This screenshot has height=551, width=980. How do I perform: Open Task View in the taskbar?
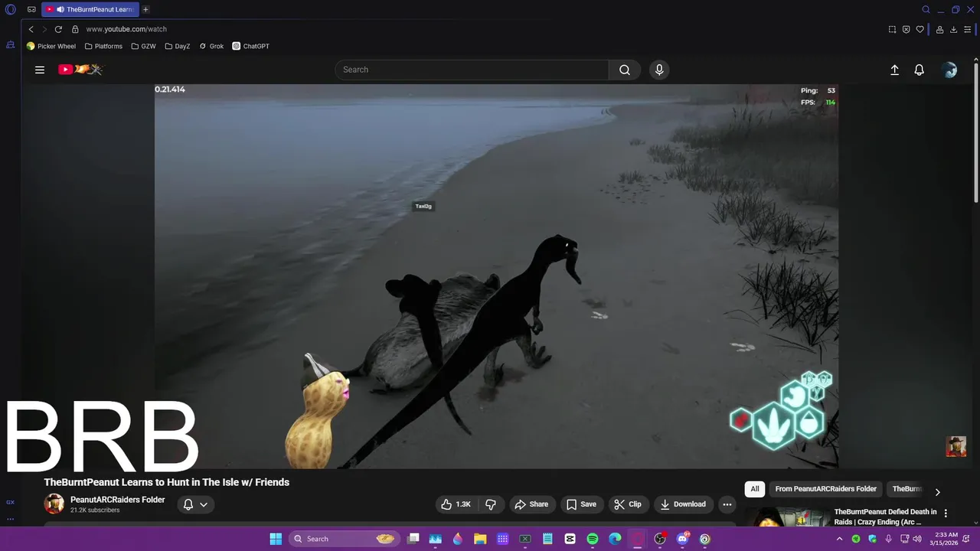point(413,539)
